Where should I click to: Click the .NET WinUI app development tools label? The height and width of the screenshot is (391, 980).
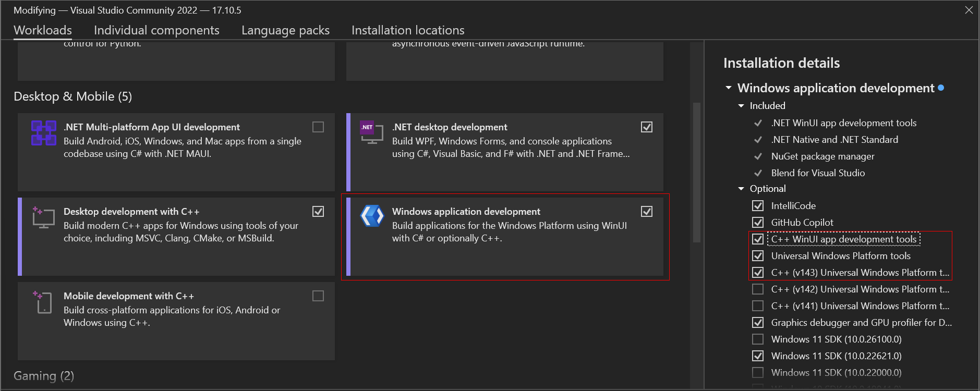tap(843, 123)
